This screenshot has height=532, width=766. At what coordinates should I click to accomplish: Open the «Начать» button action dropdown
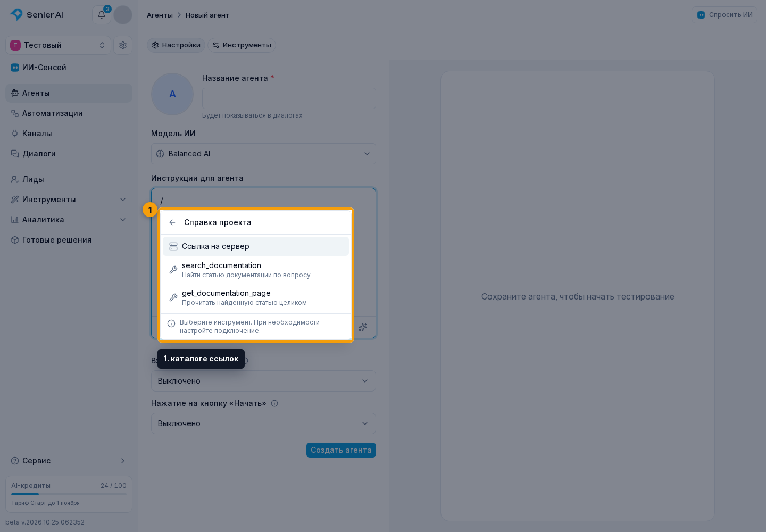tap(263, 423)
